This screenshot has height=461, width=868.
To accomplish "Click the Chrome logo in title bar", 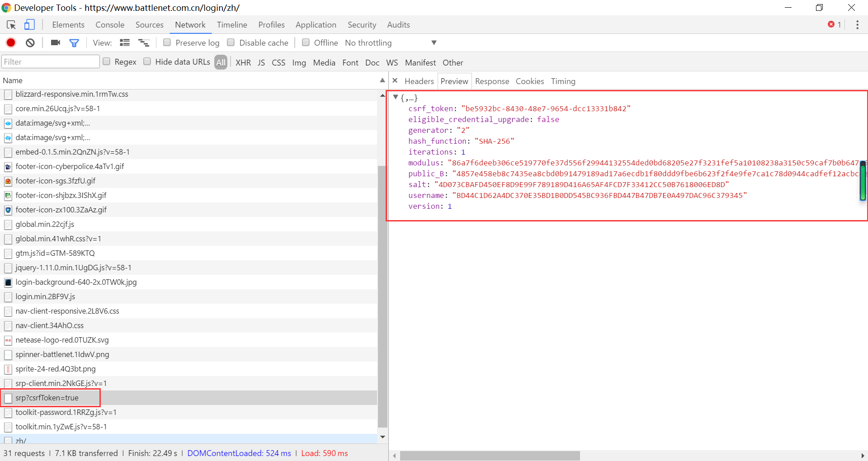I will click(6, 8).
